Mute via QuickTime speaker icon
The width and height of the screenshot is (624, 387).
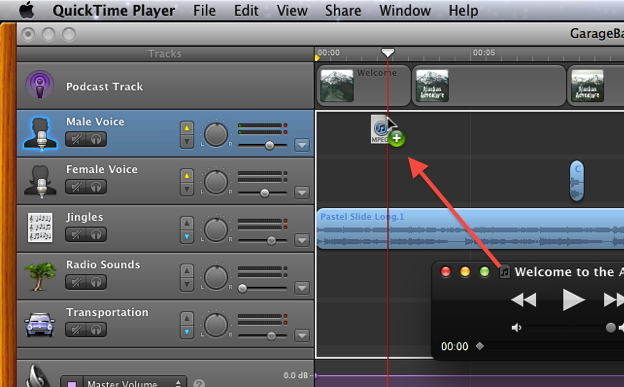(x=517, y=328)
